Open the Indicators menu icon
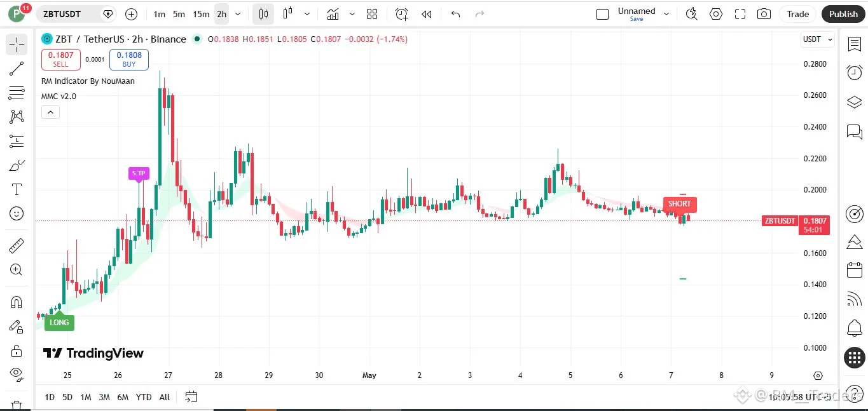The image size is (868, 411). [333, 14]
